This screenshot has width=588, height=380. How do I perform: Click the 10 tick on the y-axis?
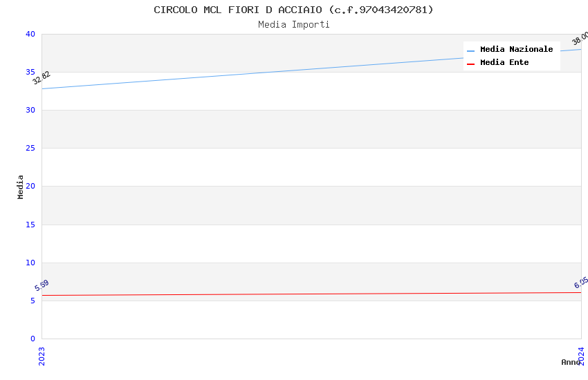30,263
